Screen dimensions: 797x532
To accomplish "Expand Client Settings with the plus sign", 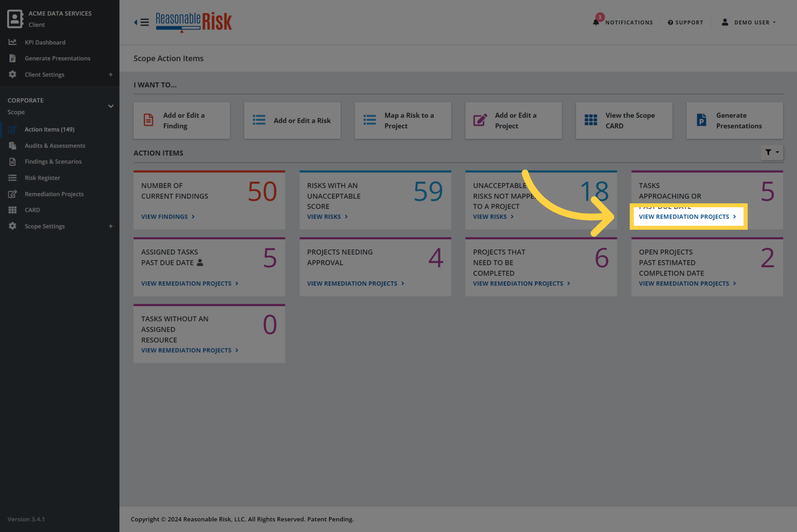I will 111,74.
